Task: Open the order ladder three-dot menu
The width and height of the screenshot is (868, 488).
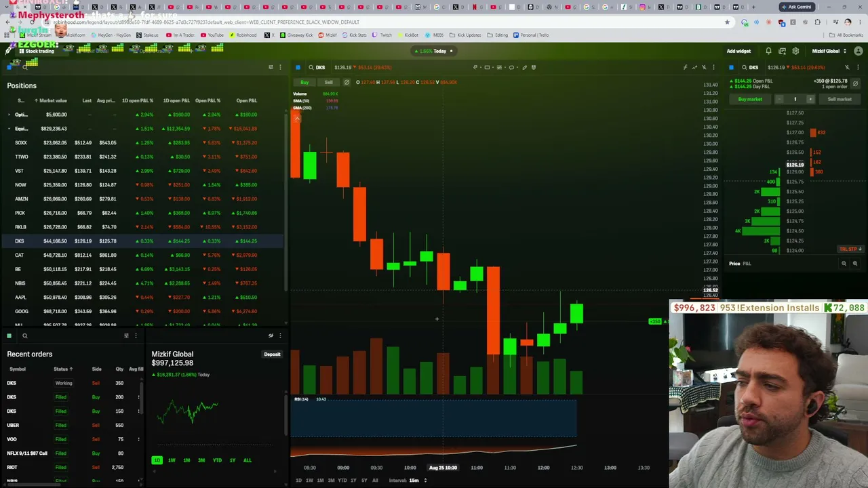Action: click(x=857, y=67)
